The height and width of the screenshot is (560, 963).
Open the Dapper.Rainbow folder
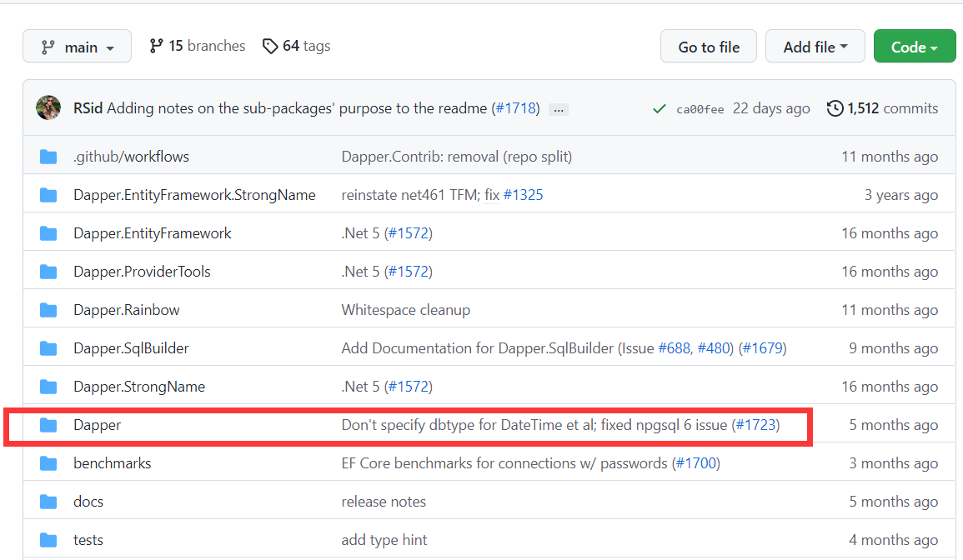point(127,310)
